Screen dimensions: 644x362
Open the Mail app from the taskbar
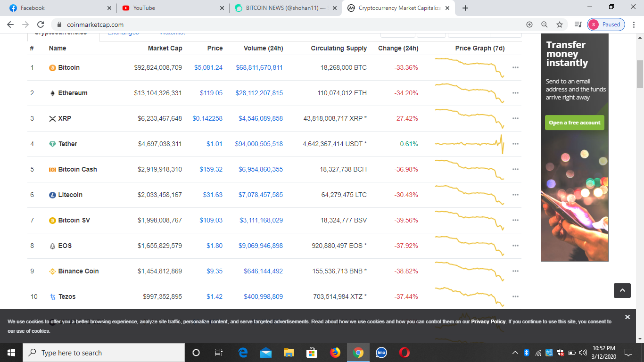click(x=266, y=353)
